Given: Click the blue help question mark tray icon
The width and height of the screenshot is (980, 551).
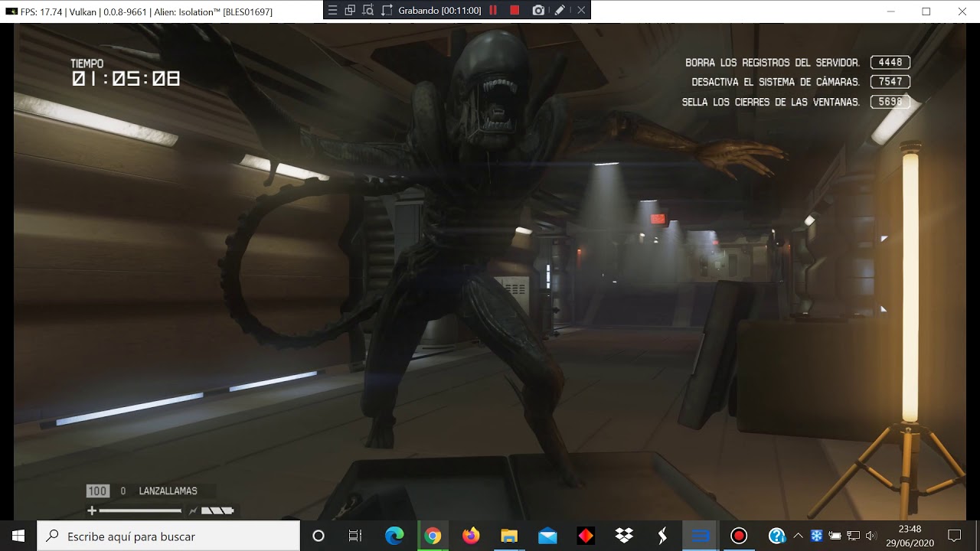Looking at the screenshot, I should (777, 536).
